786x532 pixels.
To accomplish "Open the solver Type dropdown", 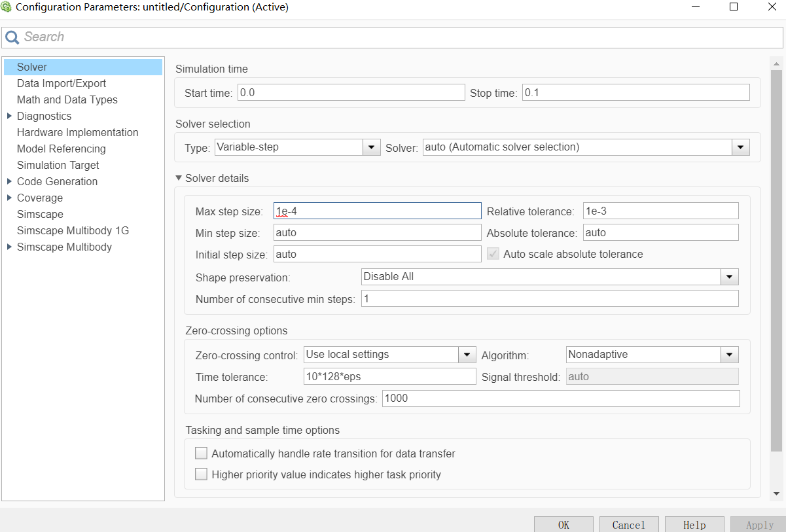I will point(372,147).
